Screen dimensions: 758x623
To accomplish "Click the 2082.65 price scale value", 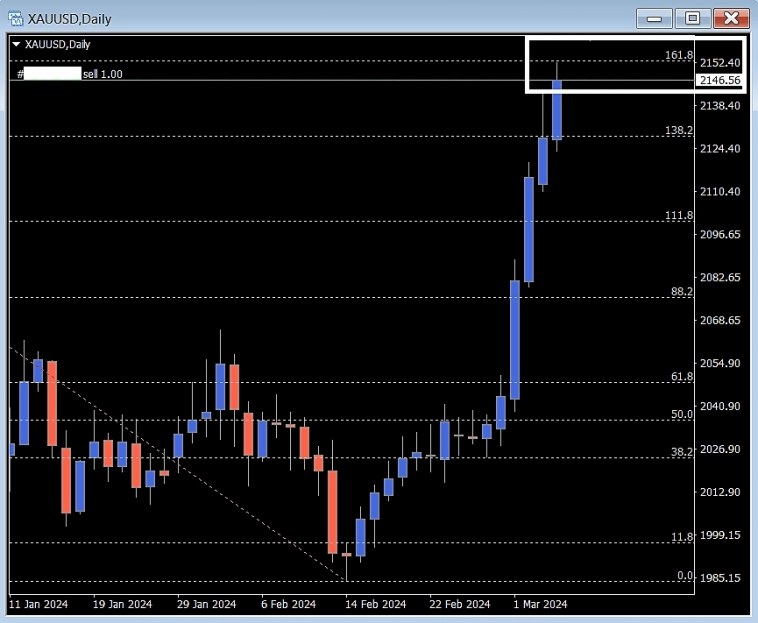I will point(720,277).
